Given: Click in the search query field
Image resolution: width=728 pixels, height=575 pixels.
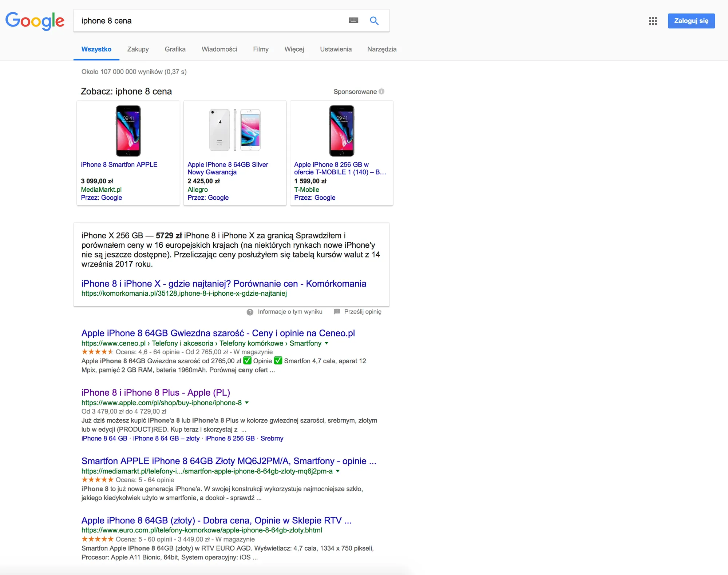Looking at the screenshot, I should click(211, 21).
